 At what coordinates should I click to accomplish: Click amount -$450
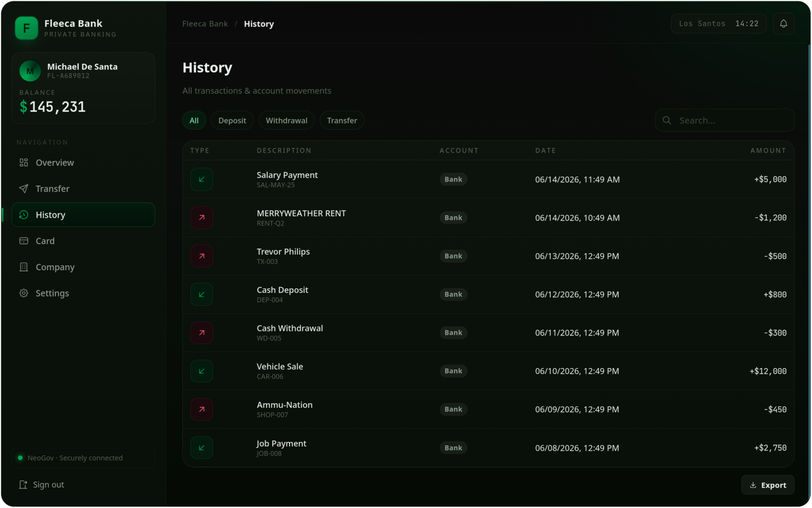(775, 409)
